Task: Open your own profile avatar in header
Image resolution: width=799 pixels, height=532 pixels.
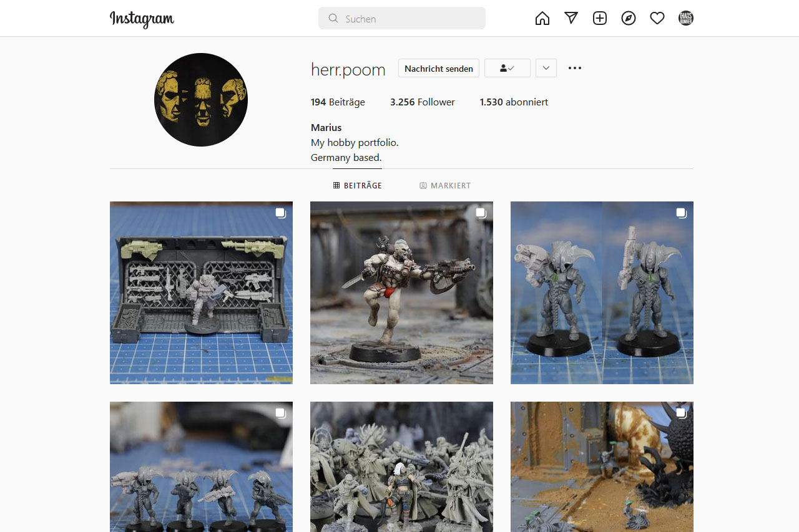Action: [686, 18]
